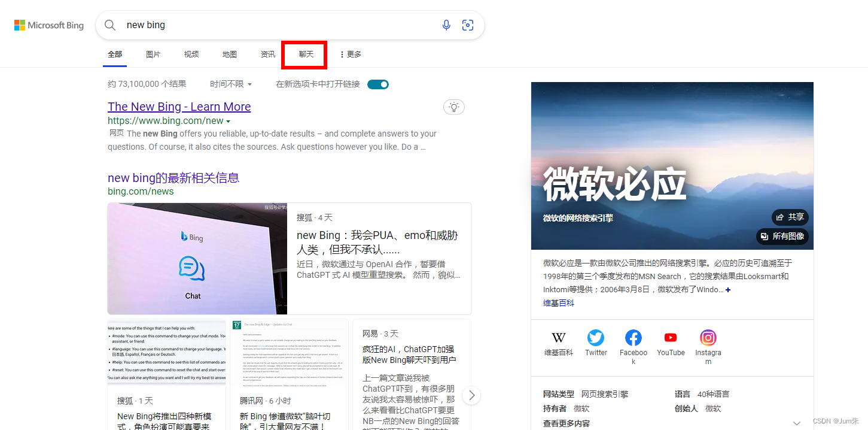Click the bing.com/news link

click(x=141, y=192)
